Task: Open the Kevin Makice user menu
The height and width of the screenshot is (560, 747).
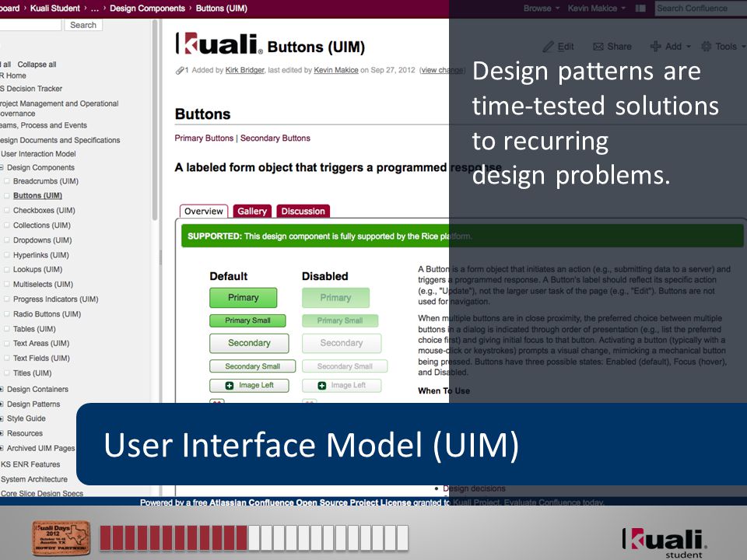Action: [x=597, y=8]
